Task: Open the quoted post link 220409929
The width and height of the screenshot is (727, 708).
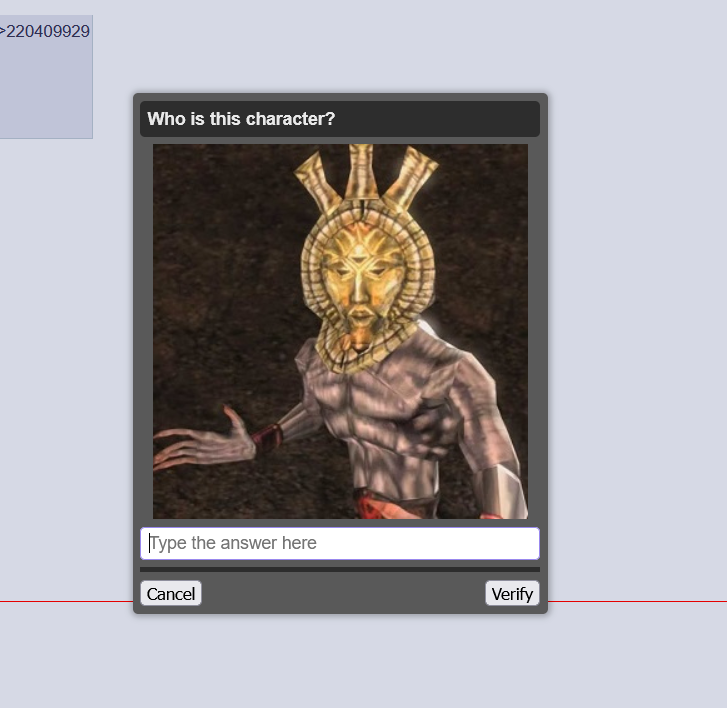Action: [x=45, y=32]
